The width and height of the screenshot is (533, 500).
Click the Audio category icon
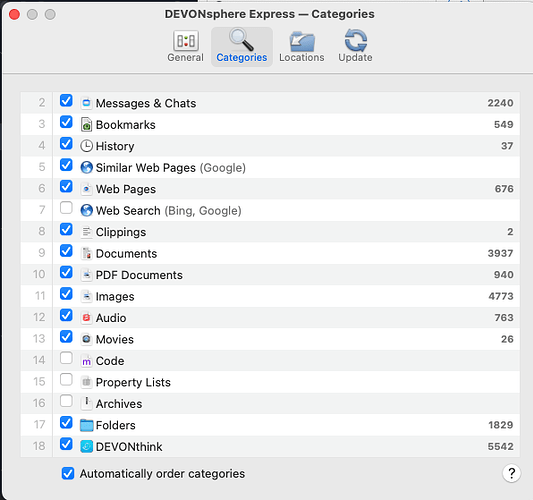(86, 317)
